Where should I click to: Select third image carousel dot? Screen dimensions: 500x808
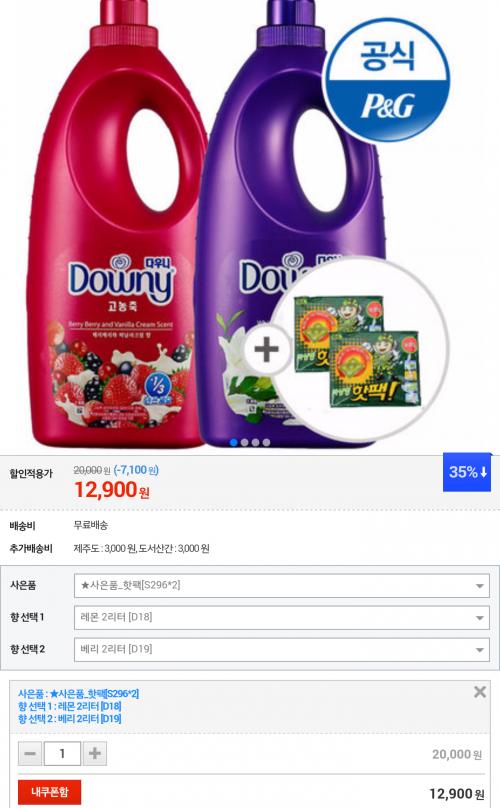[x=255, y=442]
